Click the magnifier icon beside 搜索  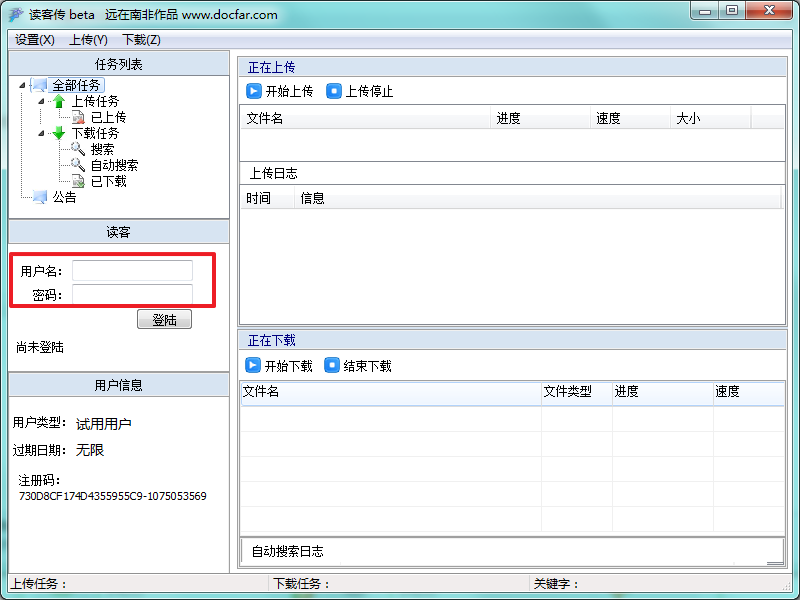[78, 149]
